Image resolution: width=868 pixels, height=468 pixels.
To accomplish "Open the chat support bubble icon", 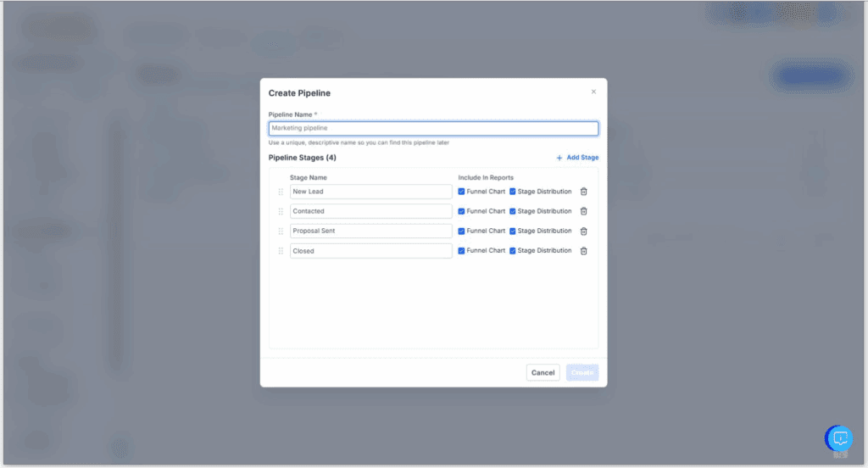I will click(x=840, y=438).
